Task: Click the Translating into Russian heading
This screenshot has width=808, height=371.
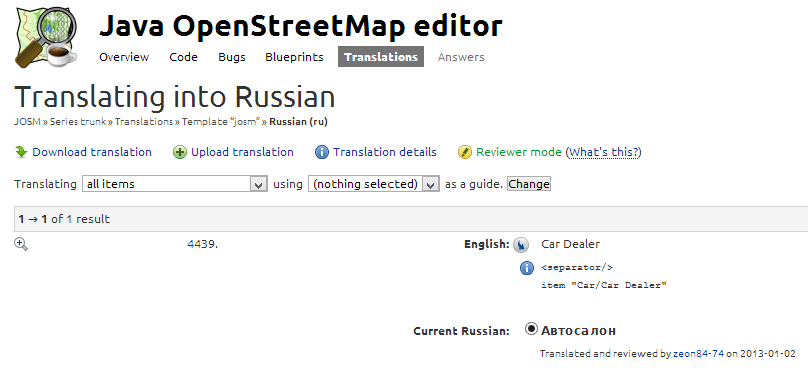Action: 175,97
